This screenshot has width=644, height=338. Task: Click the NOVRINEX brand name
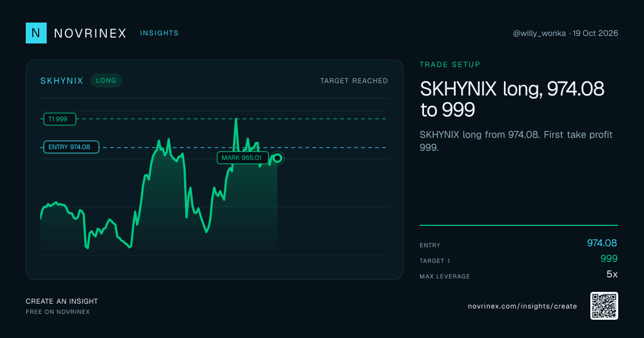90,33
